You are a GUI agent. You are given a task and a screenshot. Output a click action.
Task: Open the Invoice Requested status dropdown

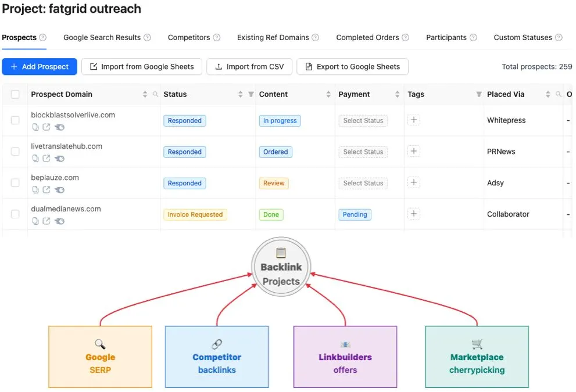[195, 215]
